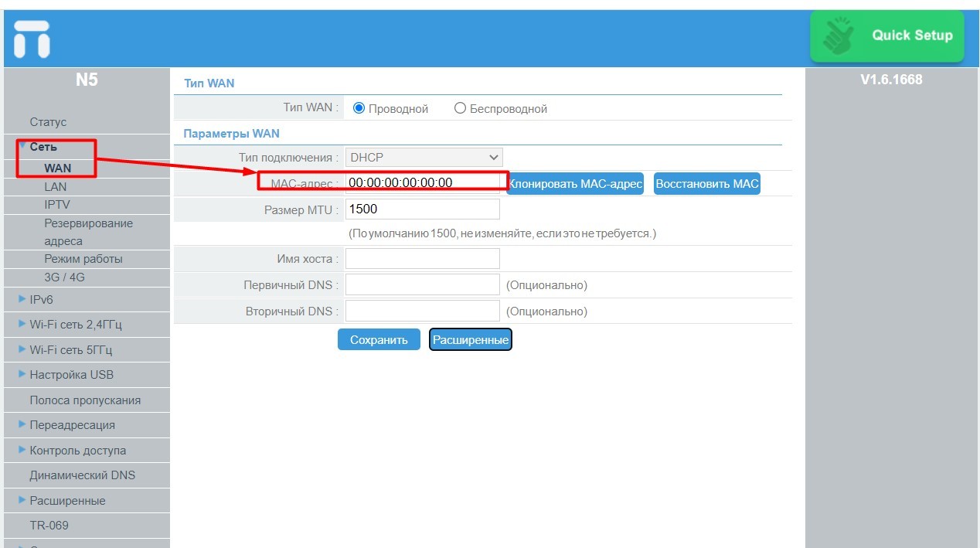
Task: Open WAN submenu item
Action: click(x=58, y=168)
